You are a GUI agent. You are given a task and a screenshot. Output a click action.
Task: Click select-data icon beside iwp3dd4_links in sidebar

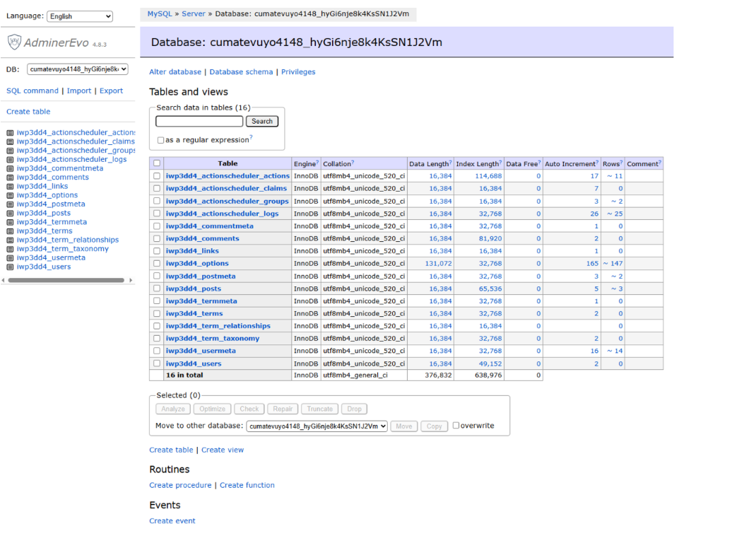tap(10, 186)
